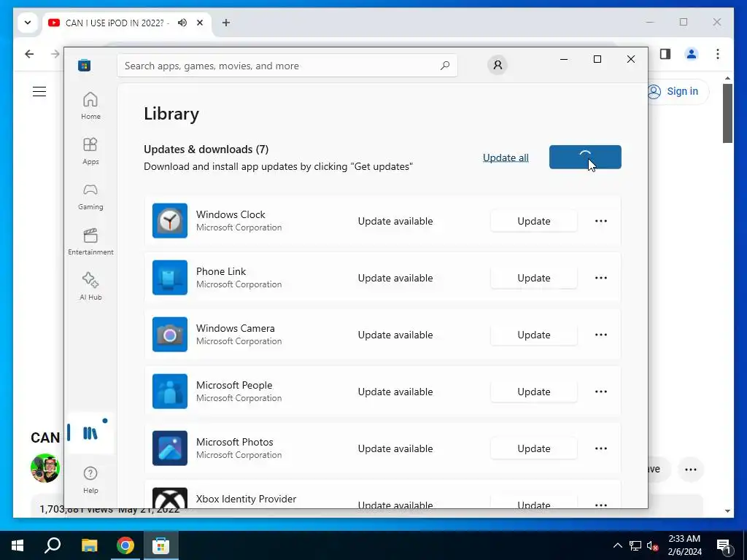Click the YouTube channel avatar

pyautogui.click(x=45, y=468)
